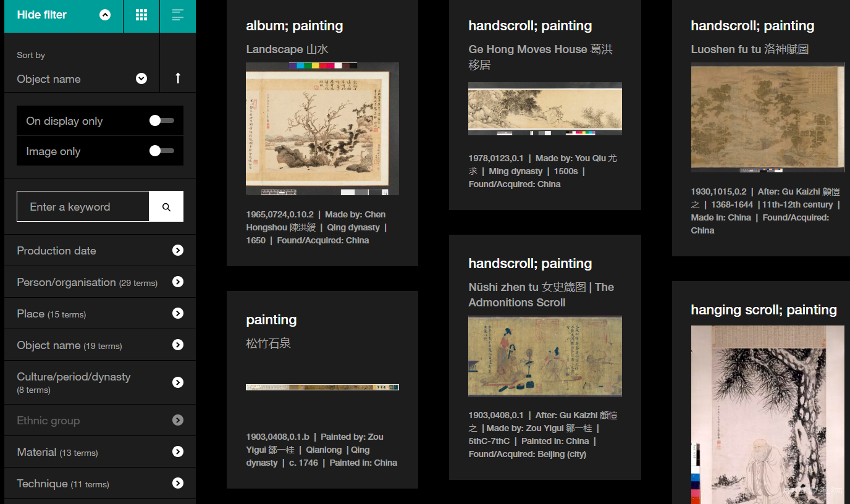Image resolution: width=850 pixels, height=504 pixels.
Task: Click the Enter a keyword field
Action: click(x=83, y=207)
